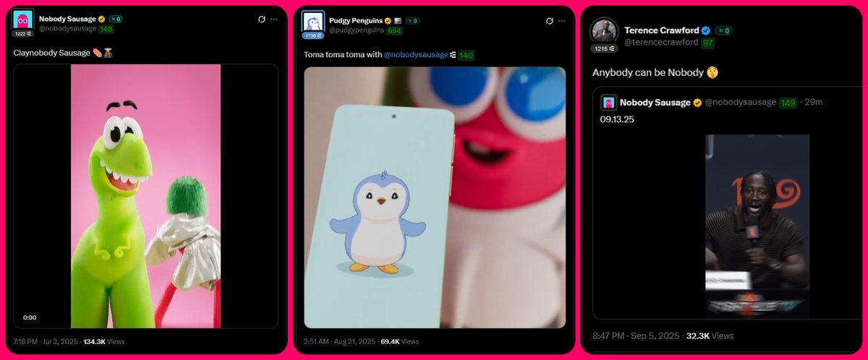Click the square affiliate badge next to Pudgy Penguins
Image resolution: width=868 pixels, height=360 pixels.
tap(398, 21)
